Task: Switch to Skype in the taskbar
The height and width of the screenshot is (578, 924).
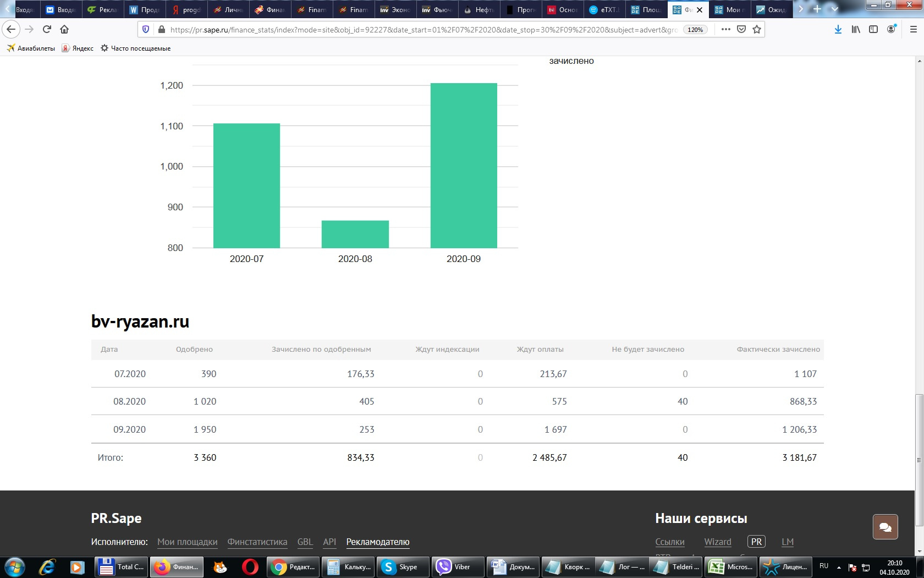Action: pyautogui.click(x=403, y=567)
